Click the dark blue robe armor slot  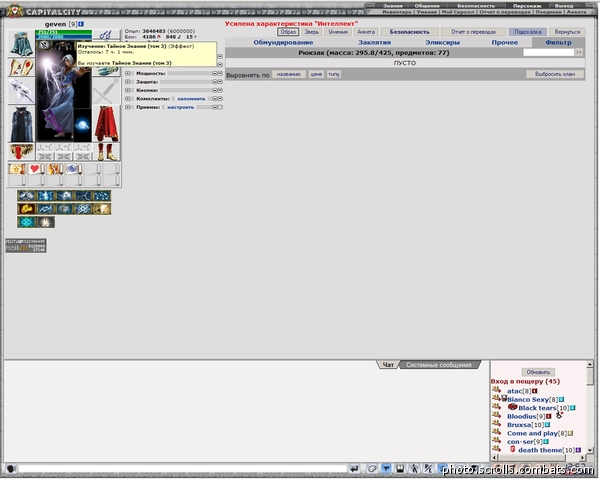tap(21, 124)
